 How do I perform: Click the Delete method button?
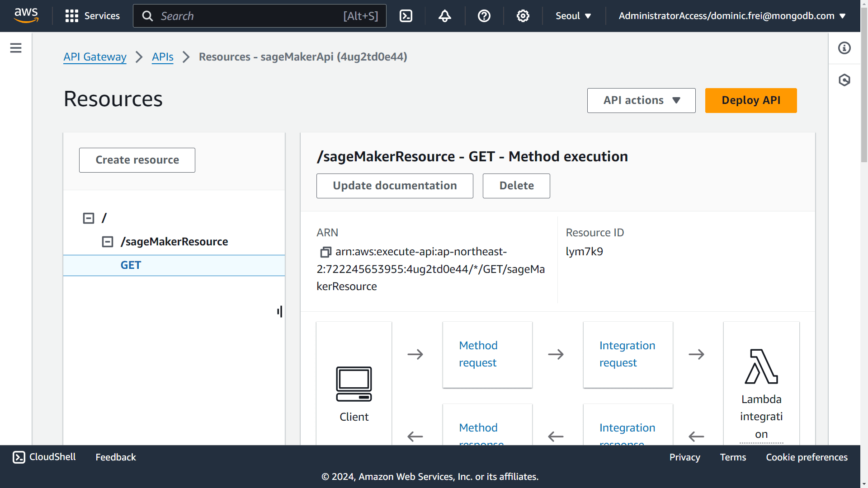pos(516,186)
